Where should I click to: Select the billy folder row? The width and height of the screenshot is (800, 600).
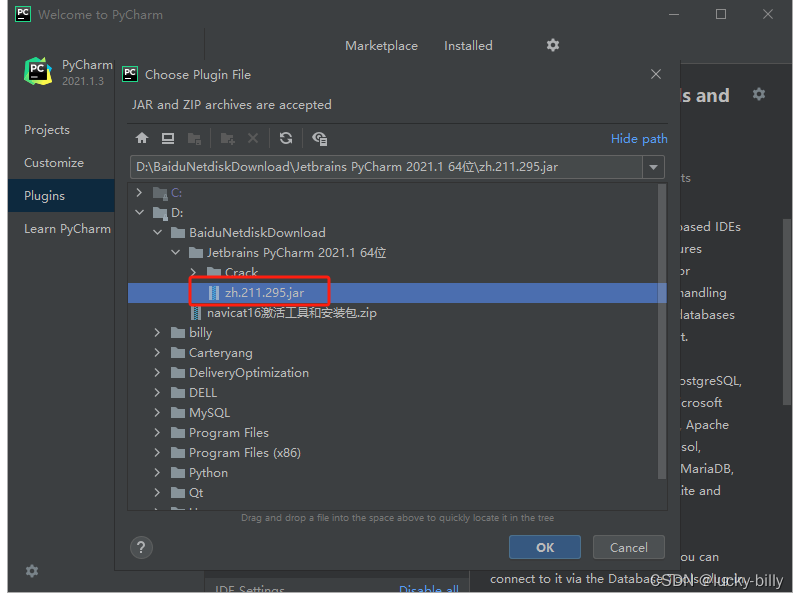click(397, 333)
